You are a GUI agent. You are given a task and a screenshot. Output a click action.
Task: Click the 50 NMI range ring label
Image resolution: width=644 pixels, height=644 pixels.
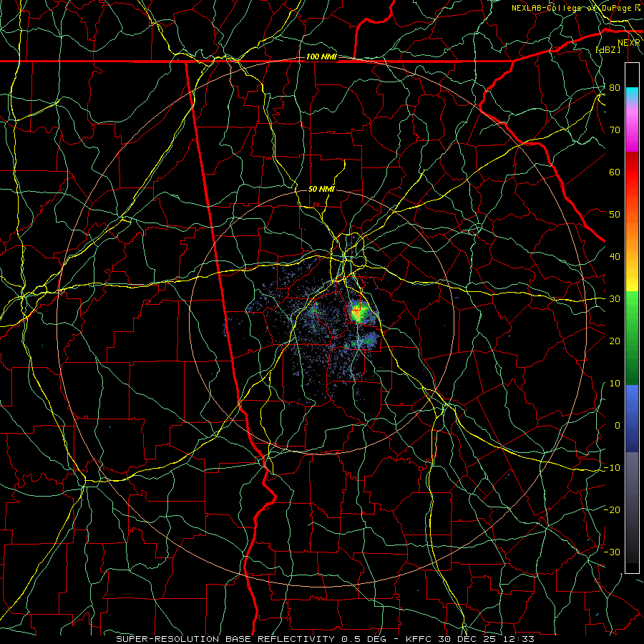[x=321, y=189]
